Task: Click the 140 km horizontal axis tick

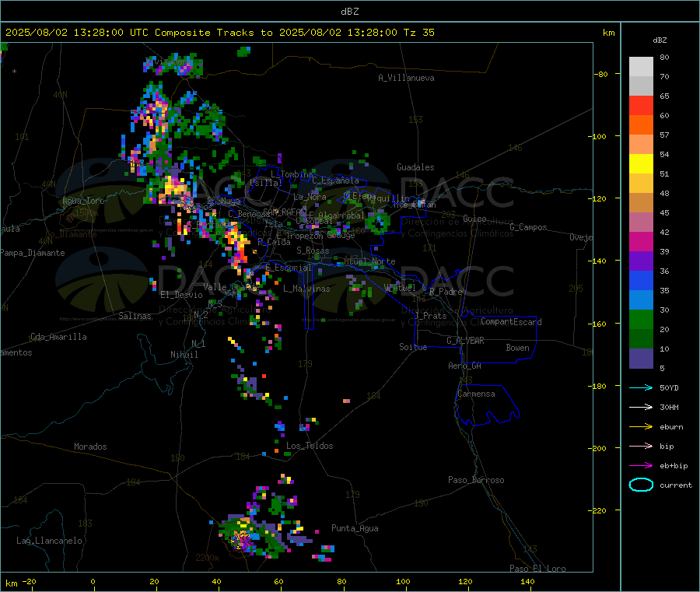Action: pos(527,582)
